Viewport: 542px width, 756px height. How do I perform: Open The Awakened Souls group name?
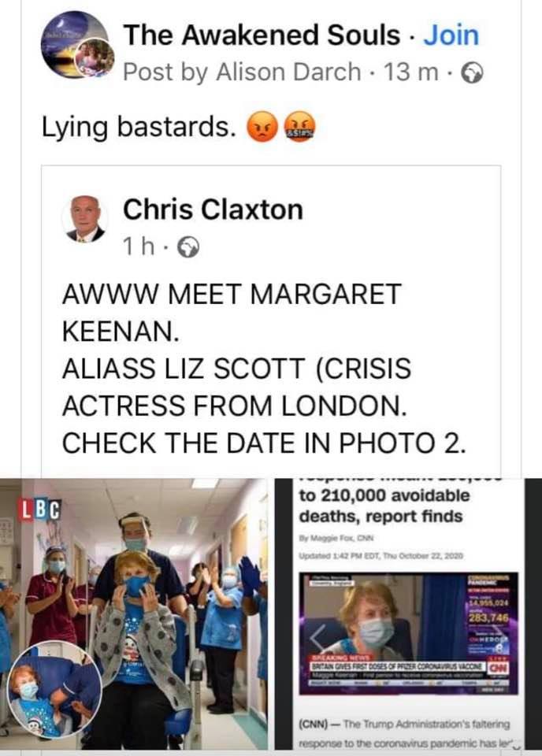coord(262,35)
